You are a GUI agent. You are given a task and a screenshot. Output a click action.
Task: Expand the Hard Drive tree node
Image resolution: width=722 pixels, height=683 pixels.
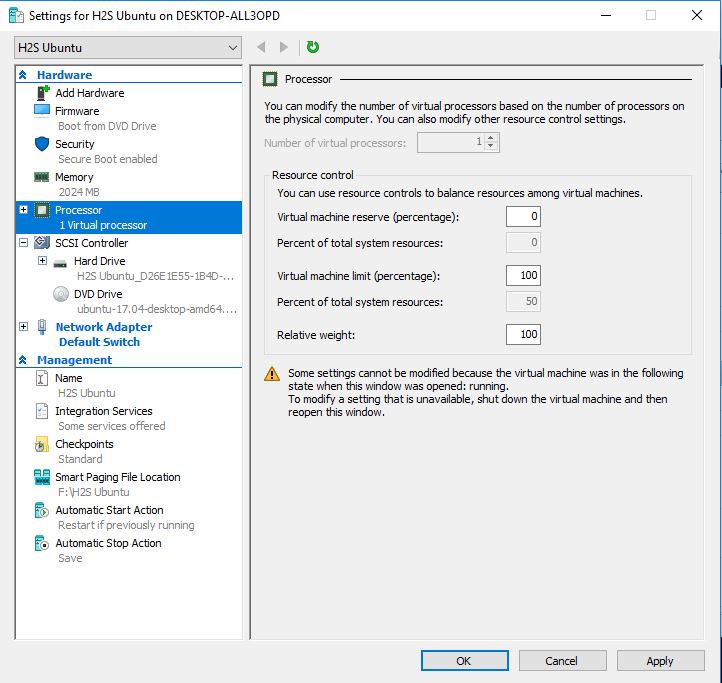click(42, 261)
